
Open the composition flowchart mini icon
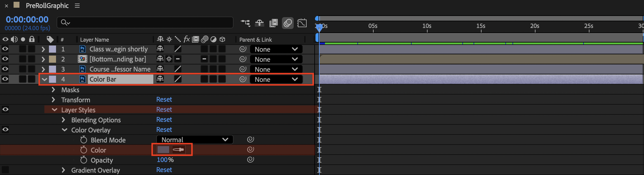tap(245, 23)
